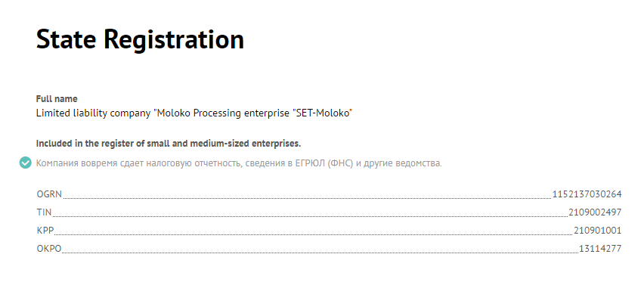Click the dotted leader line of OGRN row
Screen dimensions: 644x282
(x=307, y=198)
